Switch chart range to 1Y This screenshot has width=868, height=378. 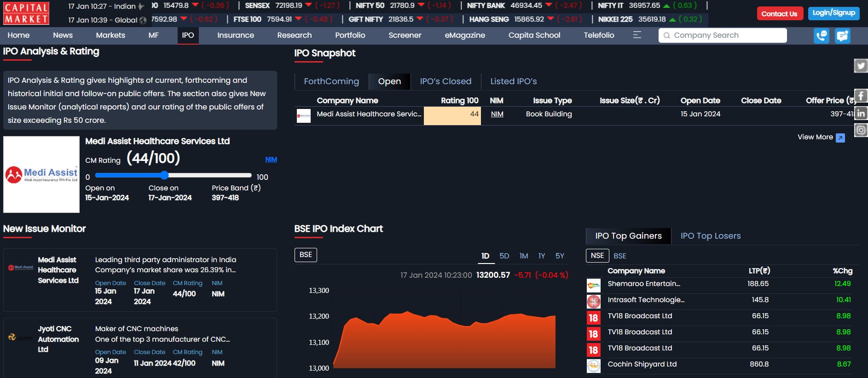[542, 256]
